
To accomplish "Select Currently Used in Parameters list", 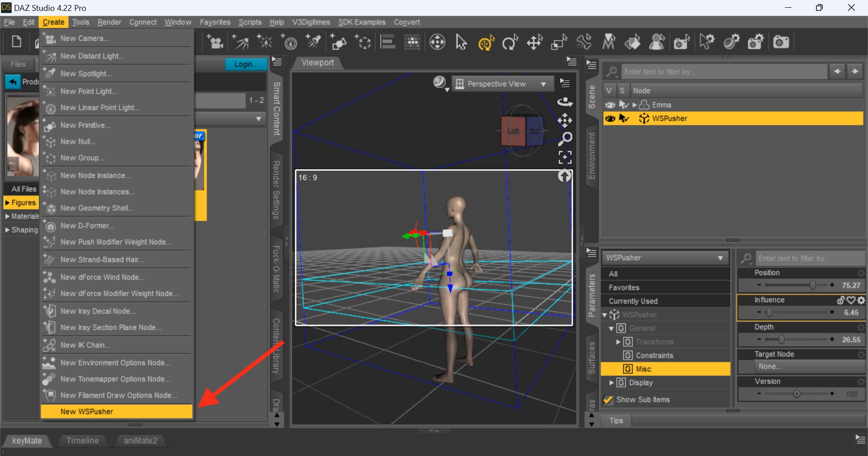I will click(665, 301).
